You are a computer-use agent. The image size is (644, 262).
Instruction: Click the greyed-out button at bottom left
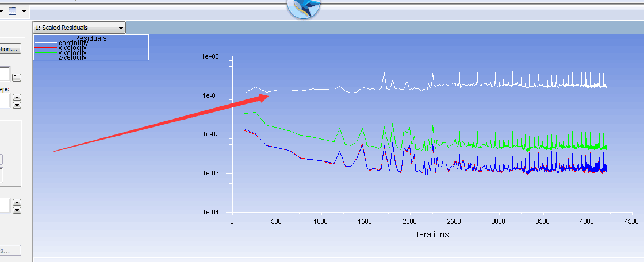point(10,251)
